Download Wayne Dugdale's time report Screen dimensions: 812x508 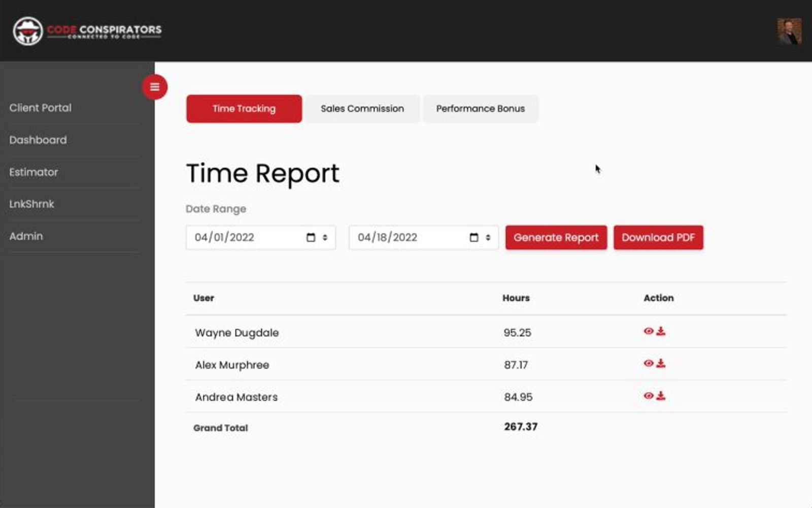coord(661,331)
